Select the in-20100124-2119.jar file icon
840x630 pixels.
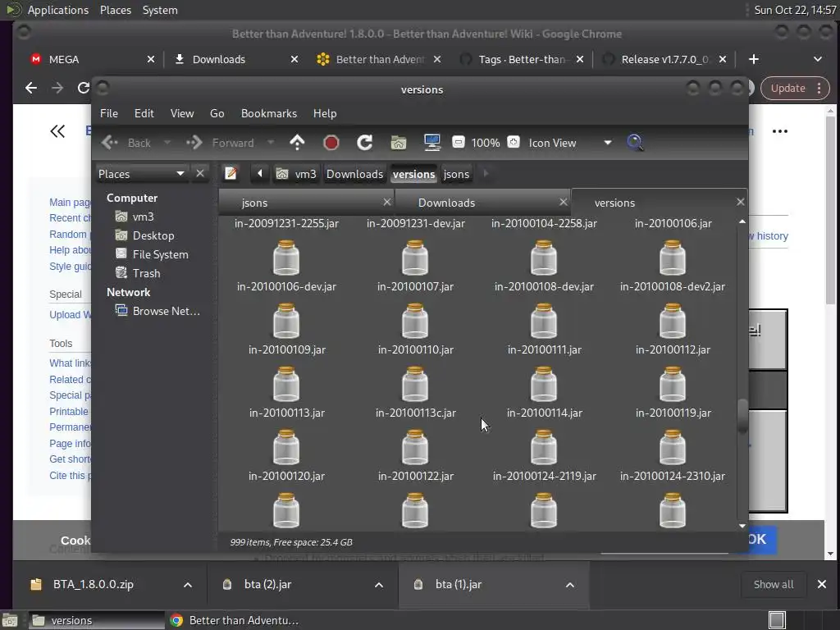pos(544,447)
